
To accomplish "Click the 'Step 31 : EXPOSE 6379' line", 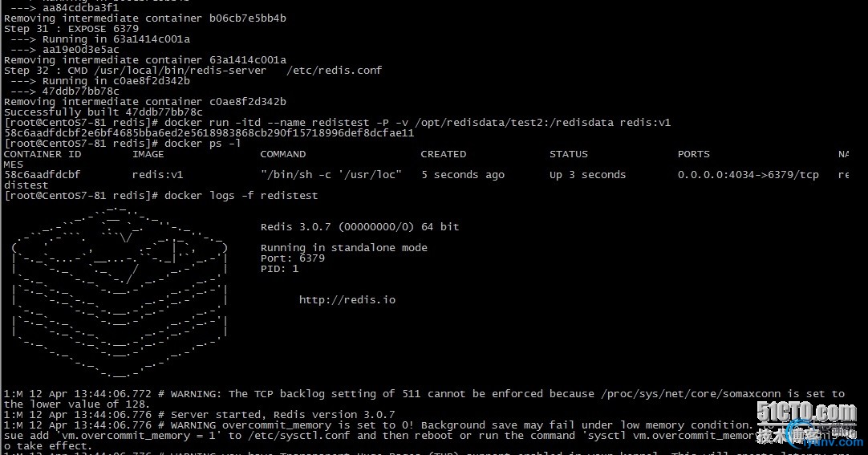I will tap(71, 29).
